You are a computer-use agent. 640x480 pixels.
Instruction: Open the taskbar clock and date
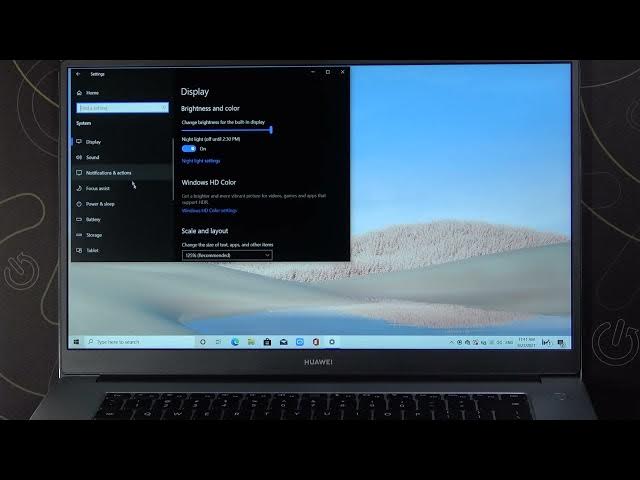526,342
